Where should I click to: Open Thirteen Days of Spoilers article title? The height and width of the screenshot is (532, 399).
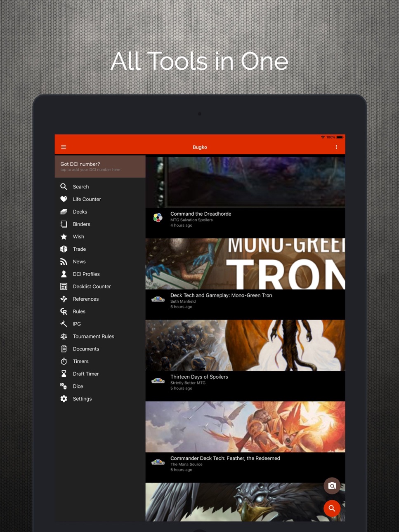199,377
